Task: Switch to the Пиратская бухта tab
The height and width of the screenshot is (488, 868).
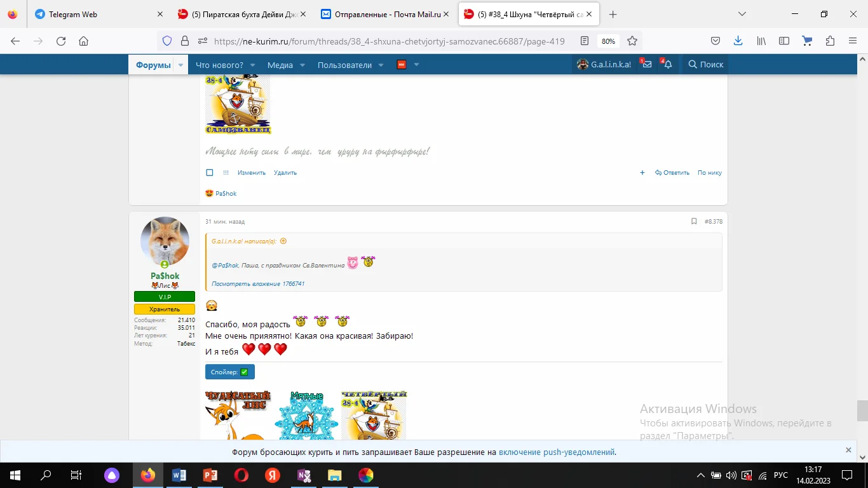Action: (x=241, y=14)
